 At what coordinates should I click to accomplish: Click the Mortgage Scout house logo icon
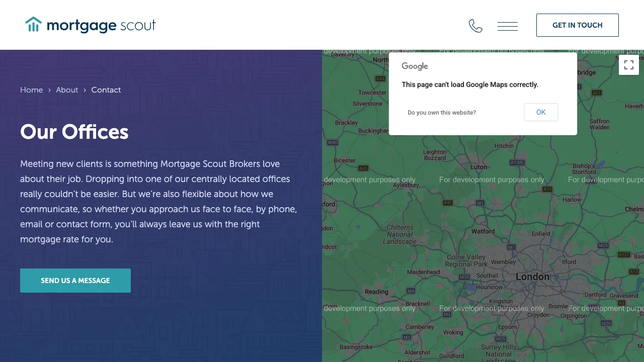33,25
